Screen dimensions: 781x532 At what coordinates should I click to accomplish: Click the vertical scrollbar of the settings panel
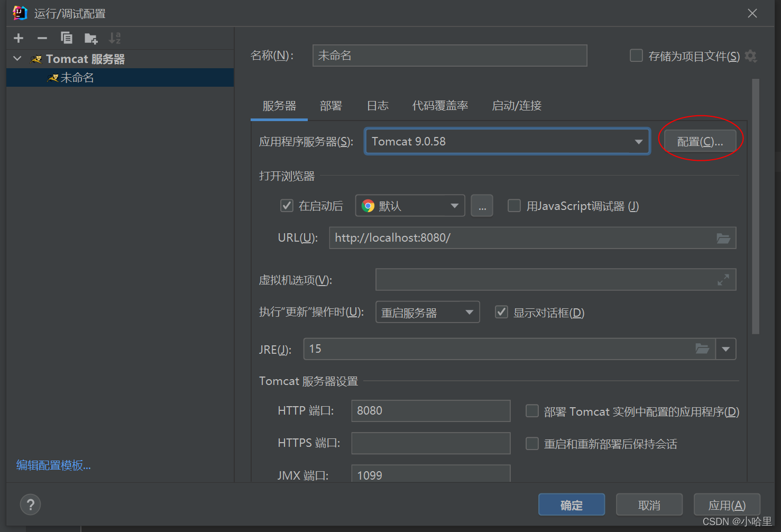tap(756, 206)
